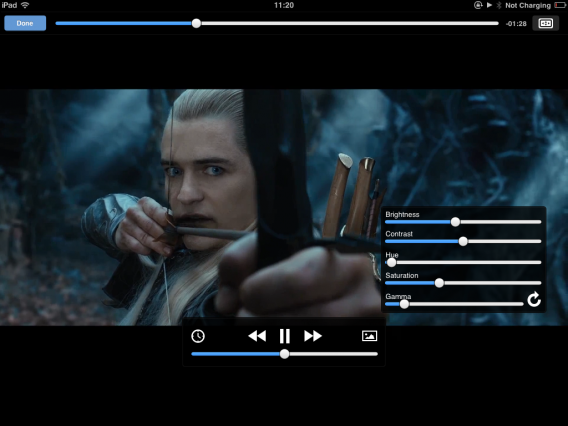The width and height of the screenshot is (568, 426).
Task: Click the Bluetooth status icon
Action: [x=499, y=5]
